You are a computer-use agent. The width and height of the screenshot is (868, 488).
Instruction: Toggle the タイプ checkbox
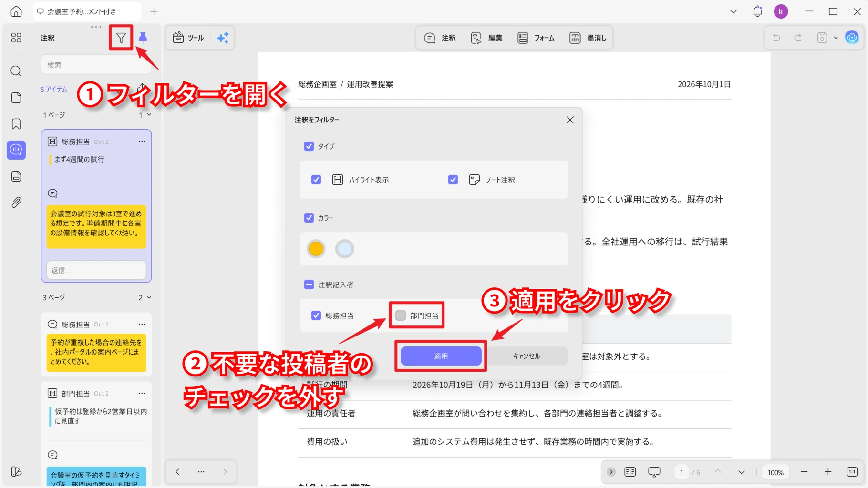coord(309,146)
